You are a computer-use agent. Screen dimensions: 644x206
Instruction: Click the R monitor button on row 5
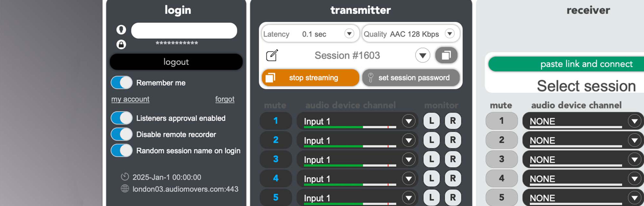[x=453, y=198]
